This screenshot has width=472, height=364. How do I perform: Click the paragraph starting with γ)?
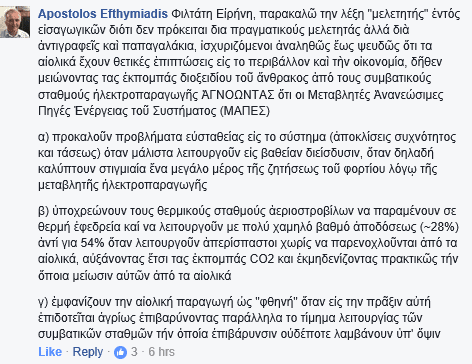(239, 318)
